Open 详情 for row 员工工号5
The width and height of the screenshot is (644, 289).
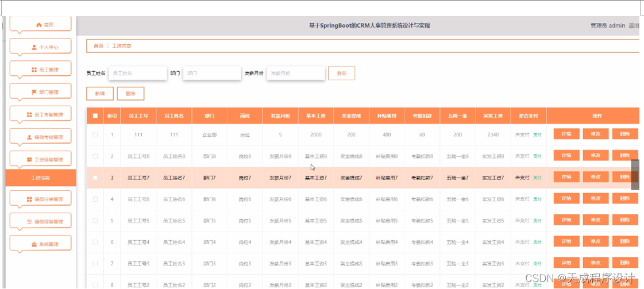(566, 219)
